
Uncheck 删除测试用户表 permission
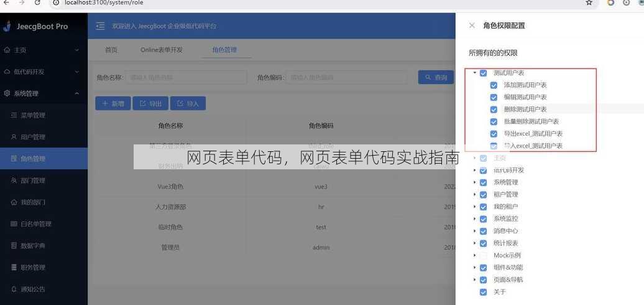click(494, 110)
